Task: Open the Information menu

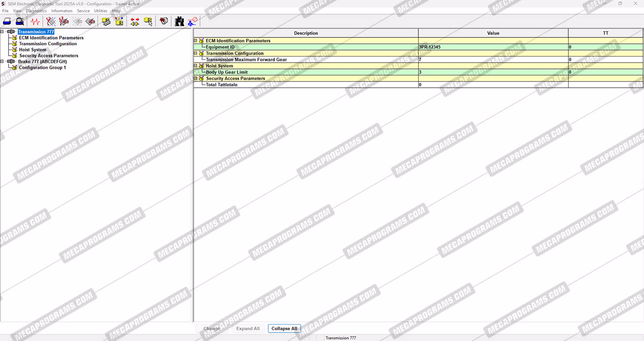Action: click(x=62, y=11)
